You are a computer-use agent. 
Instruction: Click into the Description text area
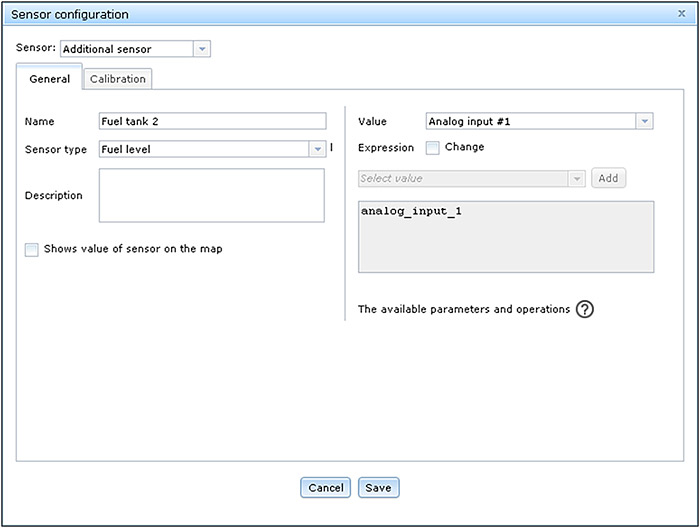pos(212,195)
